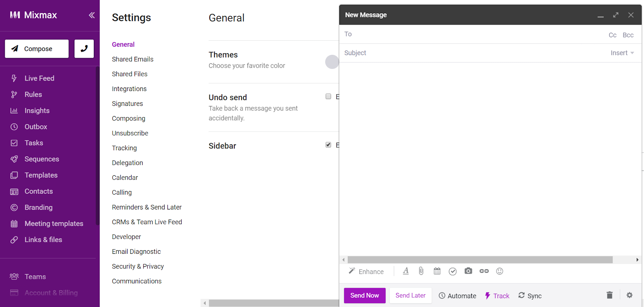
Task: Open Reminders & Send Later settings
Action: tap(147, 207)
